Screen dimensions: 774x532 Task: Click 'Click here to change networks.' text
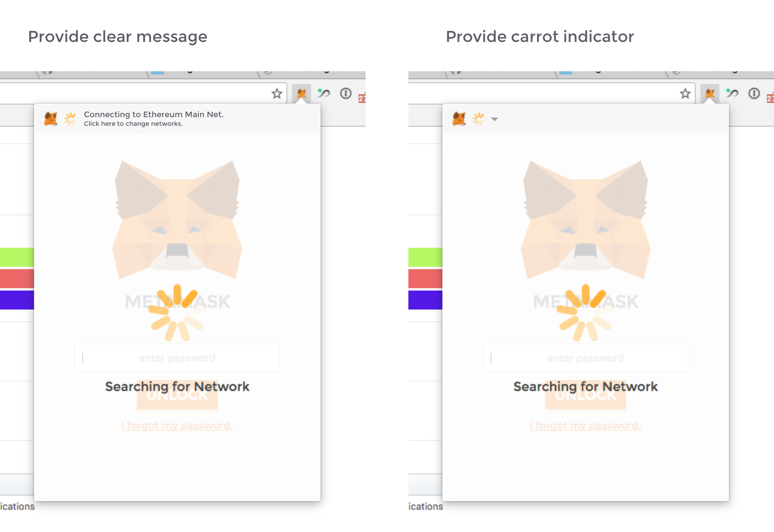click(x=133, y=124)
